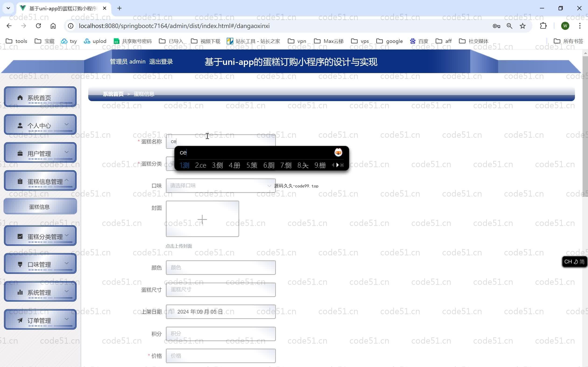Open new tab with plus icon
The width and height of the screenshot is (588, 367).
point(119,8)
